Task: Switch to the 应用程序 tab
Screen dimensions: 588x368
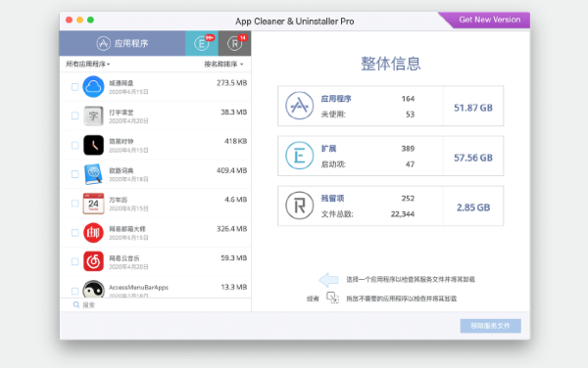Action: [x=122, y=43]
